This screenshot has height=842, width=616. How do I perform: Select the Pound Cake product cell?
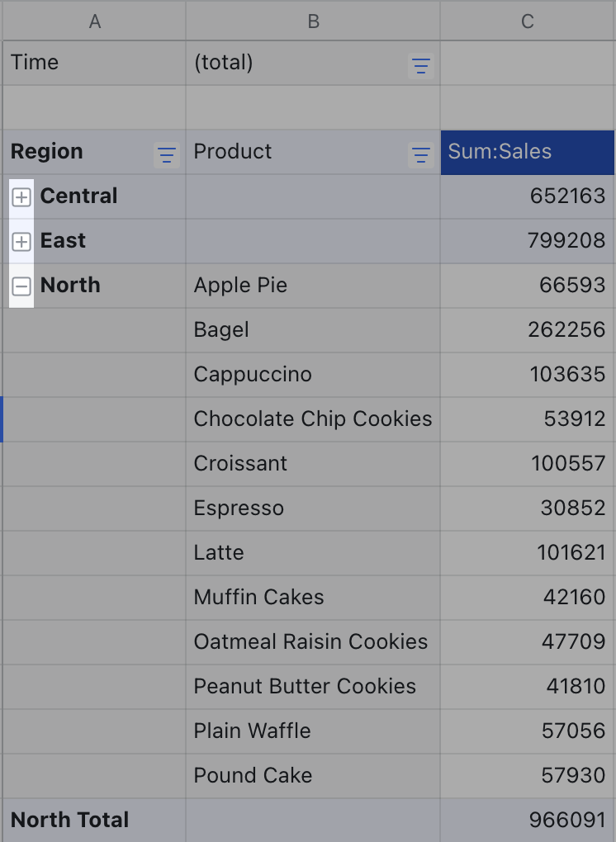point(253,776)
